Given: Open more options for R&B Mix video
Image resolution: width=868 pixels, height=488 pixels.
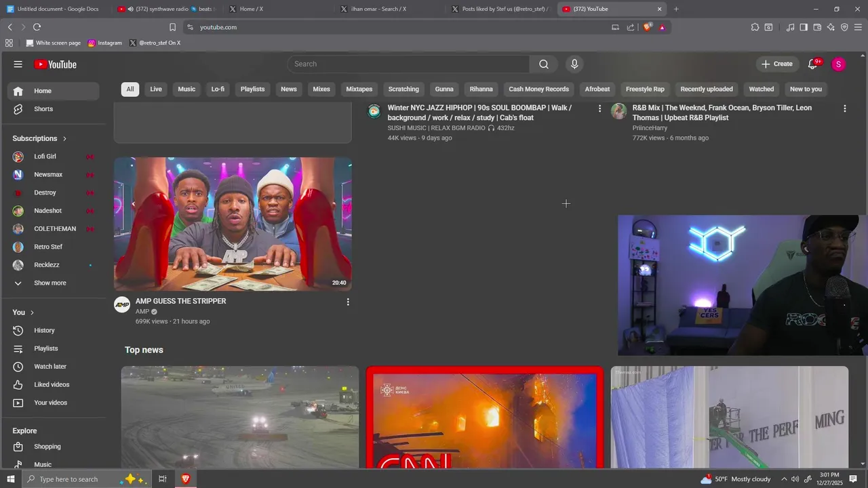Looking at the screenshot, I should (844, 108).
